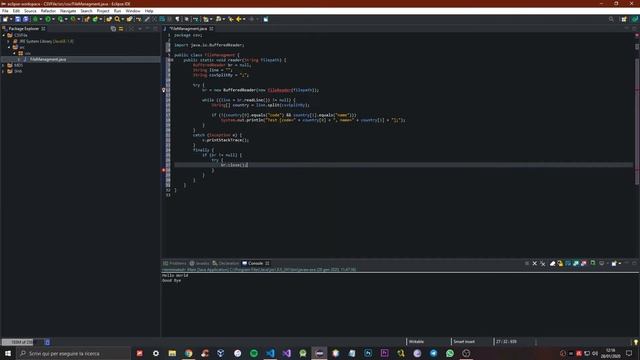The image size is (640, 360).
Task: Click the Clear Console icon
Action: [552, 264]
